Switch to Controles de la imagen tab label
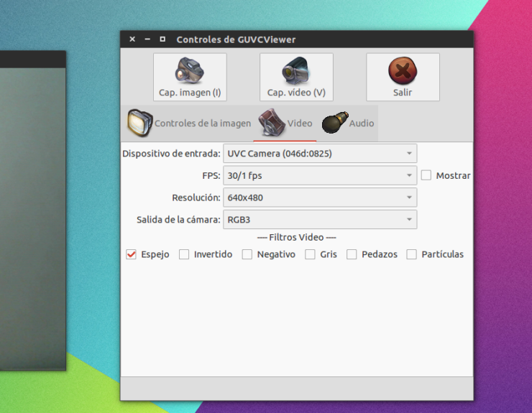The image size is (532, 413). click(x=203, y=124)
